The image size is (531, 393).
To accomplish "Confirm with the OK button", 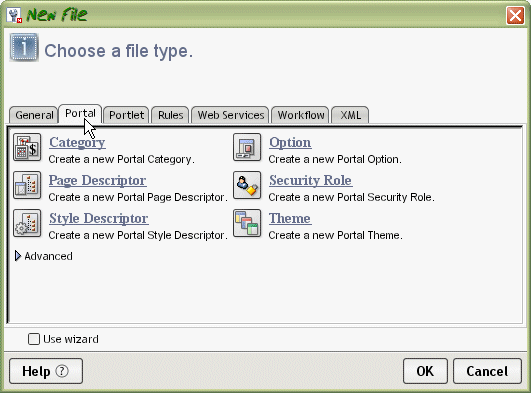I will (x=425, y=371).
